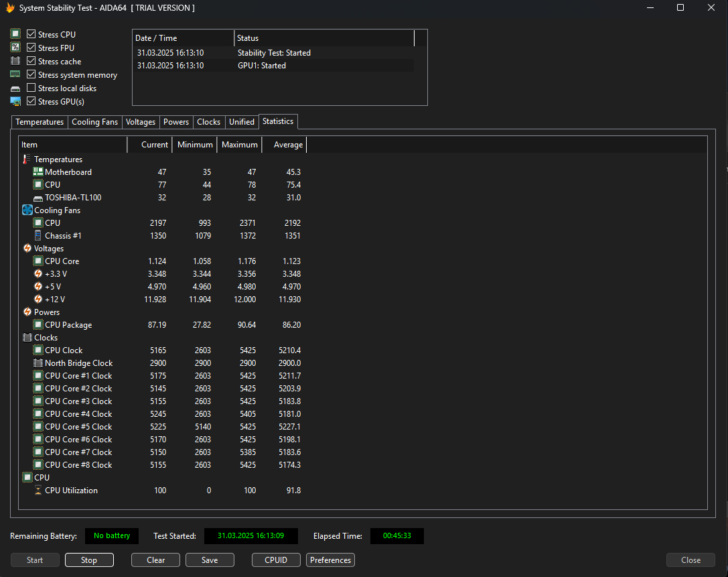728x577 pixels.
Task: Click the Stress system memory RAM icon
Action: coord(15,74)
